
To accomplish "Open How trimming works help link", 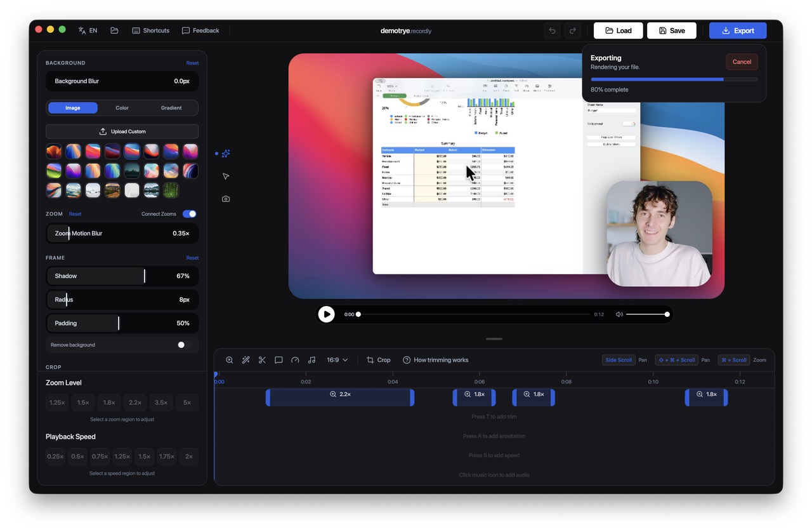I will point(436,360).
